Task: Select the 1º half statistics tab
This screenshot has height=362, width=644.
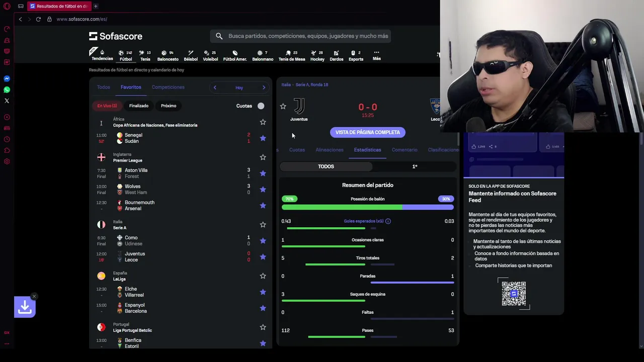Action: pos(415,166)
